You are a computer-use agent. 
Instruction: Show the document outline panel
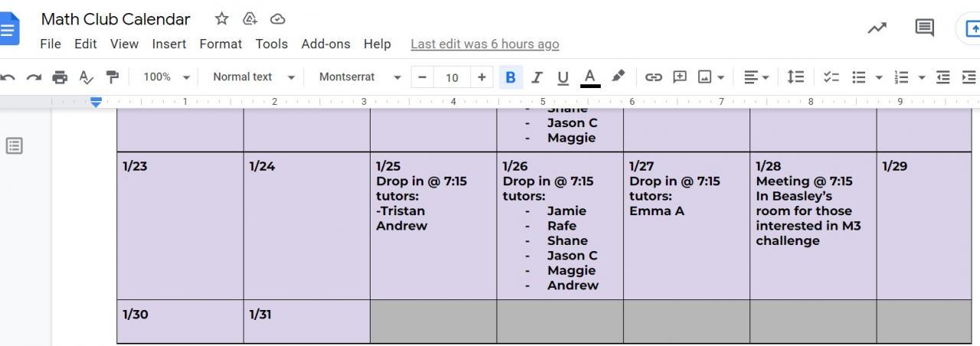(x=14, y=145)
